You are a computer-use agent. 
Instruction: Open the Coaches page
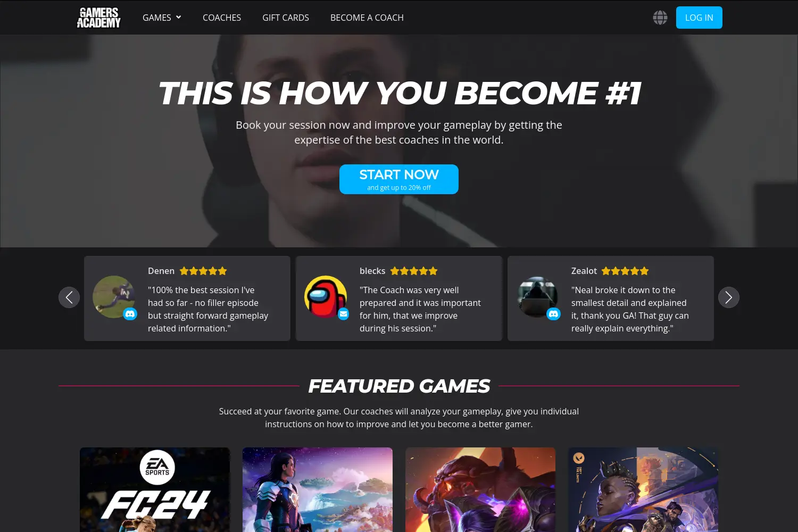click(222, 18)
